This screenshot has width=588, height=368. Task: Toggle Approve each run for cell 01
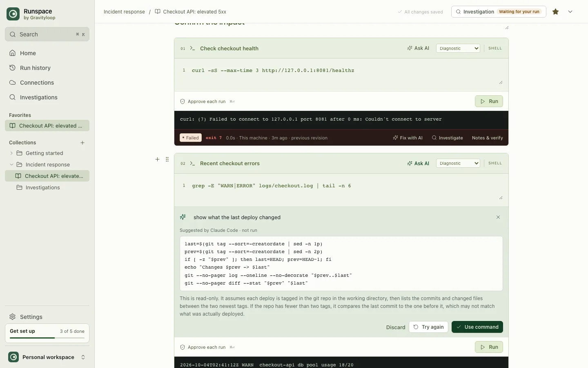tap(203, 101)
